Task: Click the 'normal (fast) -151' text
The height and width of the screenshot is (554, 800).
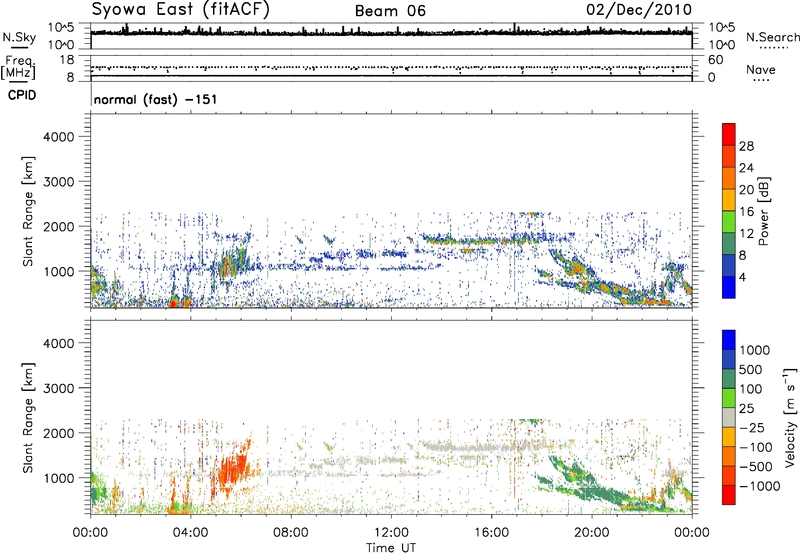Action: pos(155,99)
